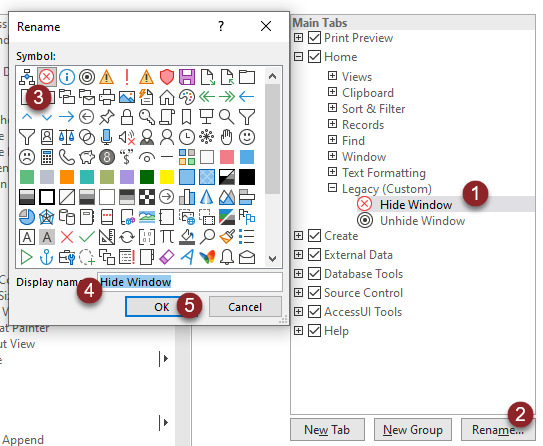Uncheck the Print Preview tab checkbox
Viewport: 543px width, 446px height.
[314, 37]
